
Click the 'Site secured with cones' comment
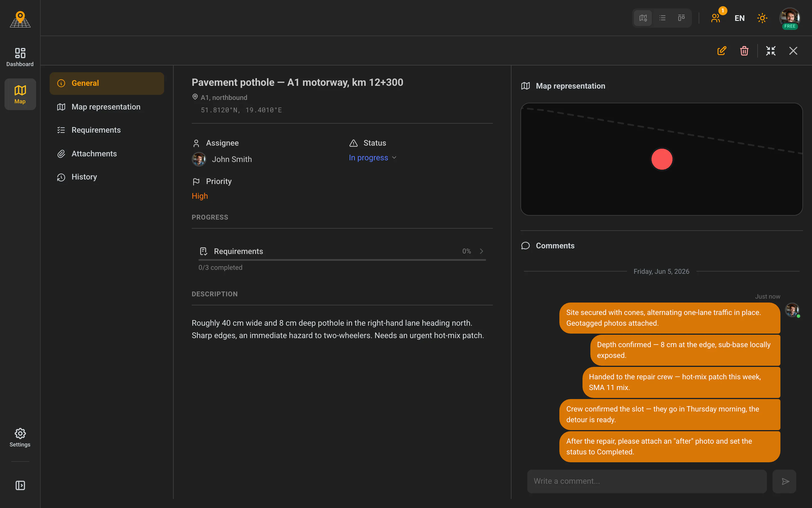pos(670,318)
